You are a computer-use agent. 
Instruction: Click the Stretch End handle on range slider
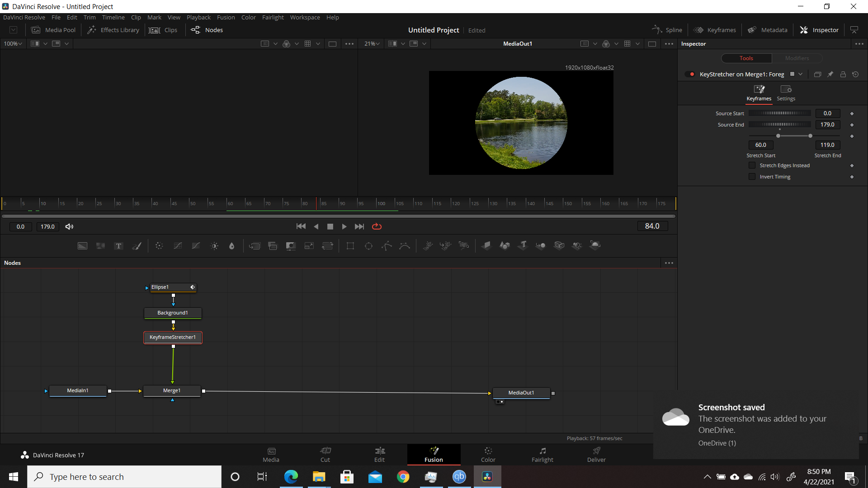[810, 136]
